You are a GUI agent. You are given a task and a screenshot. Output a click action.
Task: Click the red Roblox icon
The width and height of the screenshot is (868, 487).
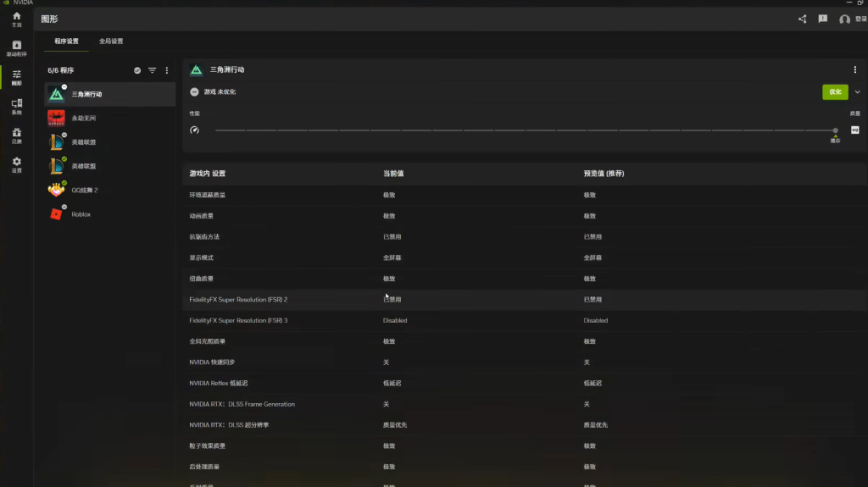(56, 213)
